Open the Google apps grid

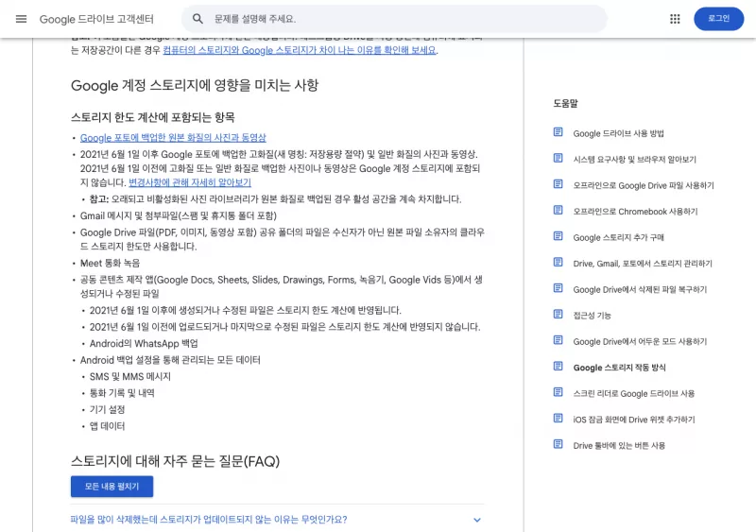pyautogui.click(x=675, y=19)
